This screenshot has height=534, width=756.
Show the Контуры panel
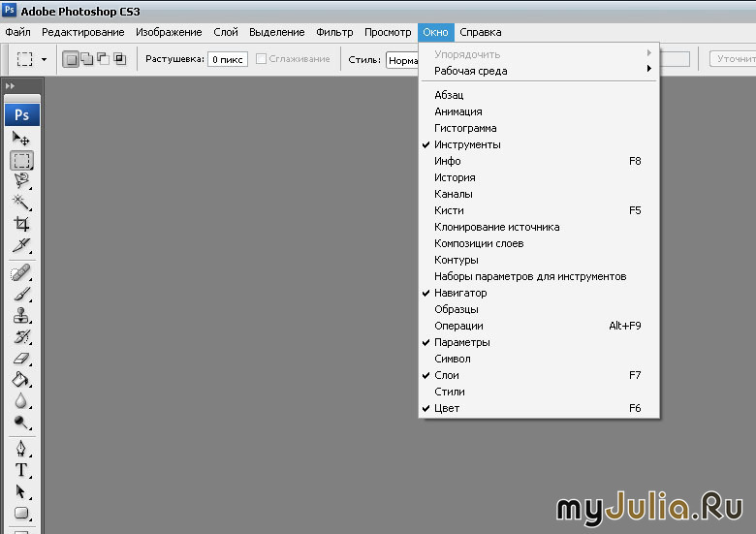click(x=539, y=261)
